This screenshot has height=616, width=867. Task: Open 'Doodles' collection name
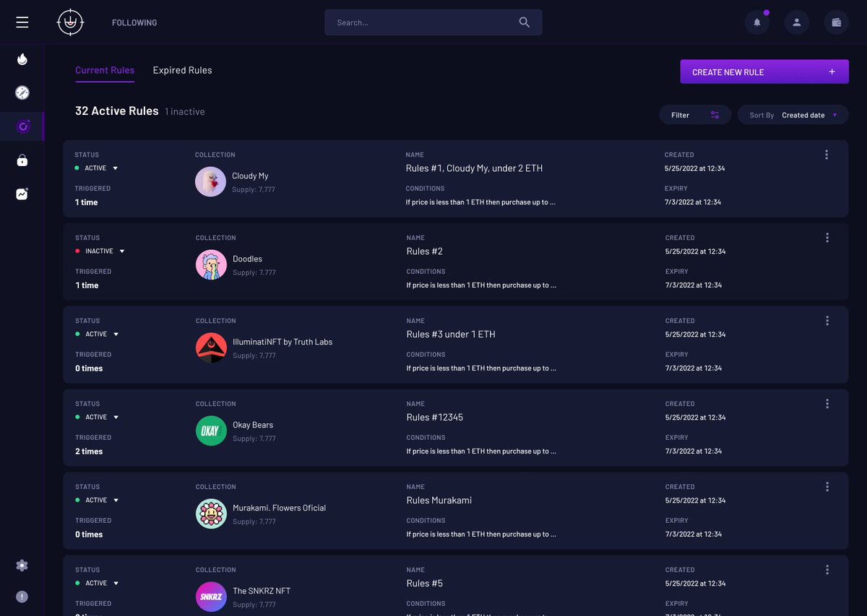pos(248,259)
